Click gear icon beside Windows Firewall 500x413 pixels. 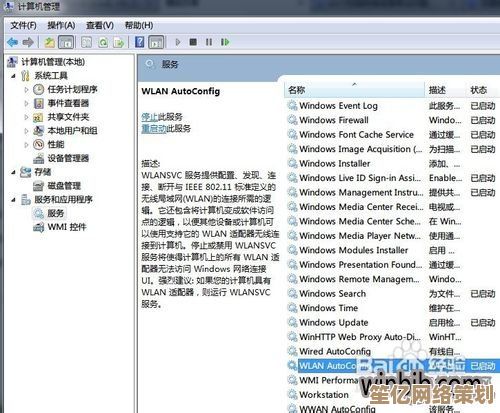pos(292,120)
